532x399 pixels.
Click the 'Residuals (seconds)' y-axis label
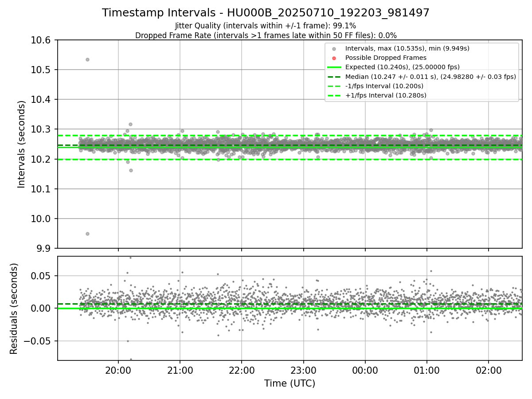click(x=14, y=309)
